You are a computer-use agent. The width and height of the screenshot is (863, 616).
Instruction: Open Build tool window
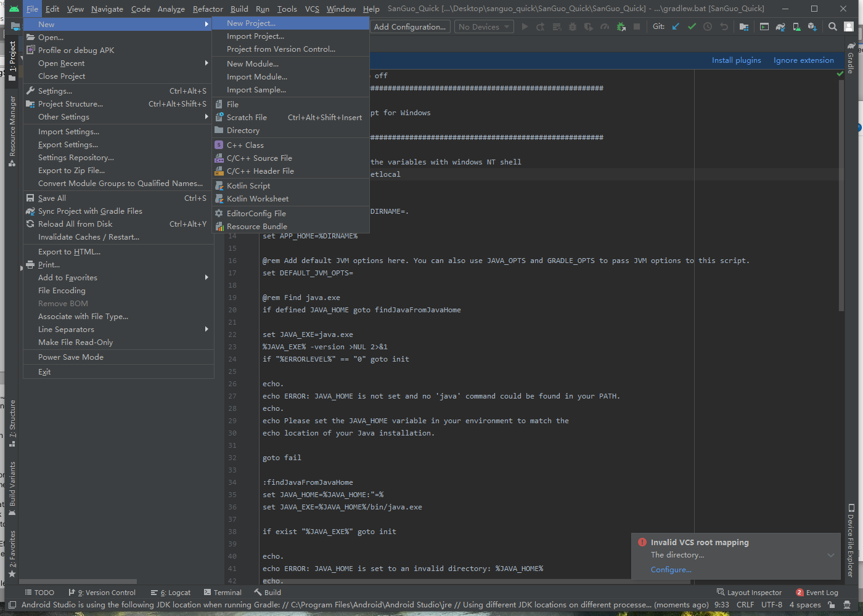(x=268, y=593)
